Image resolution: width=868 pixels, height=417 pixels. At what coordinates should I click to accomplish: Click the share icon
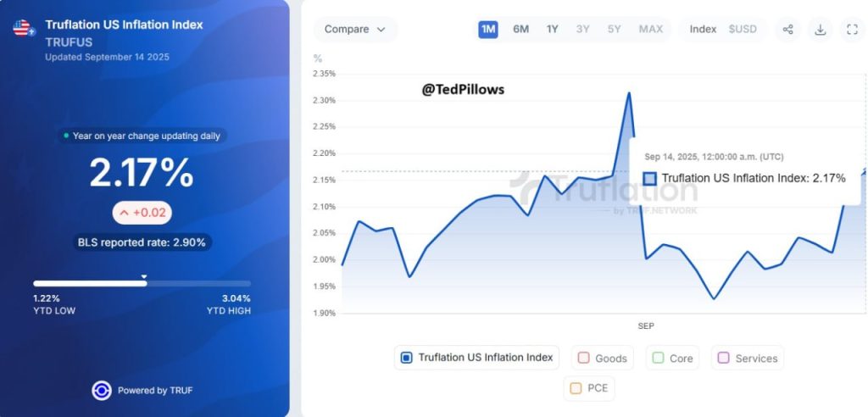click(x=787, y=30)
